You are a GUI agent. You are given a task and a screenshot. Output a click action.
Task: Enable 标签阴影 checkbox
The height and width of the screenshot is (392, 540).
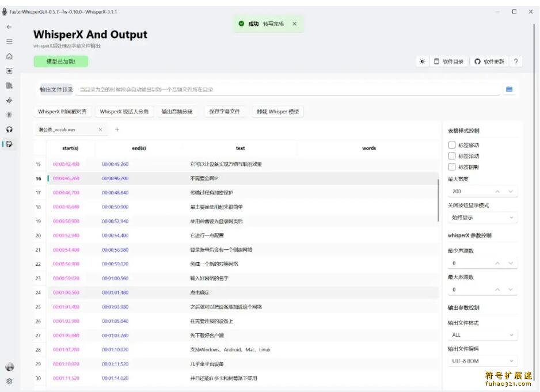click(x=452, y=167)
